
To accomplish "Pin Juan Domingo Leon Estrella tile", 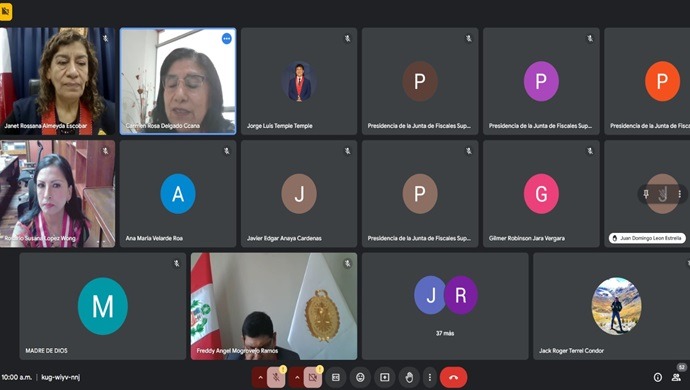I will coord(646,194).
